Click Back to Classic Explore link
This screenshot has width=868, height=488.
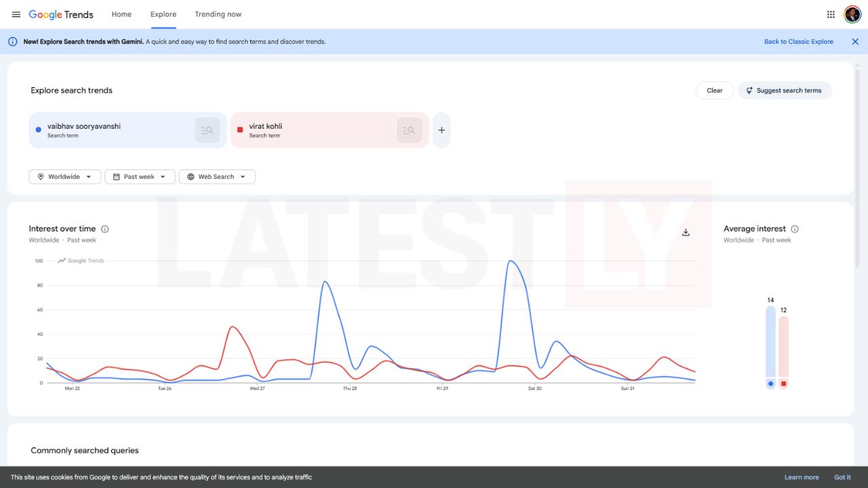point(799,41)
